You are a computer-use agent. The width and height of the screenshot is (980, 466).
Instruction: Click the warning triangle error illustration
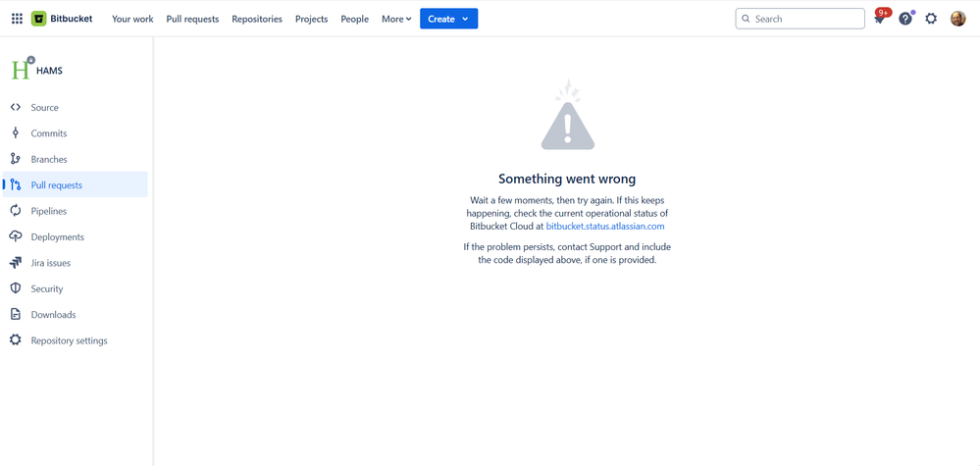pyautogui.click(x=568, y=115)
